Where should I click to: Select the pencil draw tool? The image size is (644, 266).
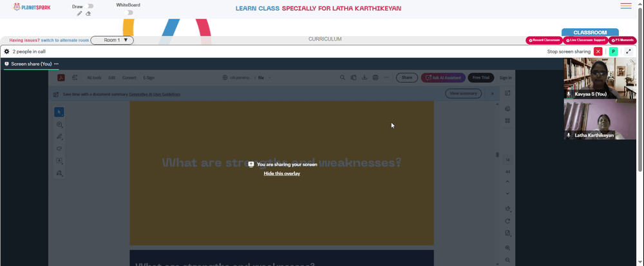click(80, 14)
